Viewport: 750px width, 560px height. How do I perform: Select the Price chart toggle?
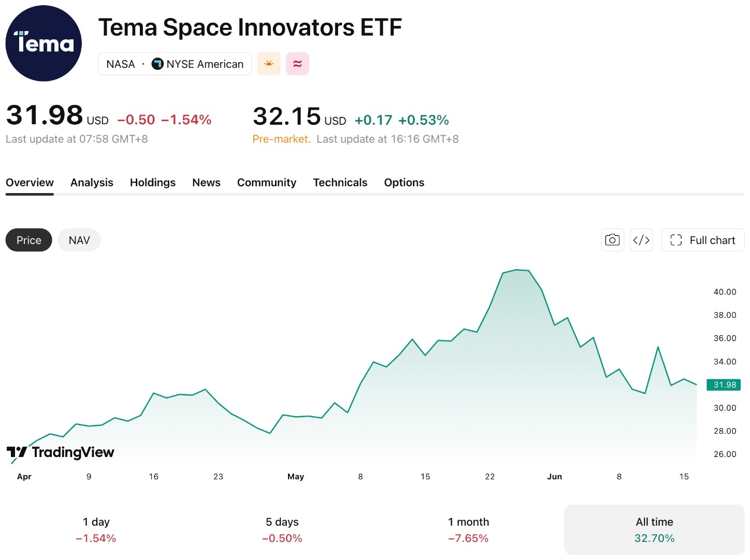click(29, 240)
